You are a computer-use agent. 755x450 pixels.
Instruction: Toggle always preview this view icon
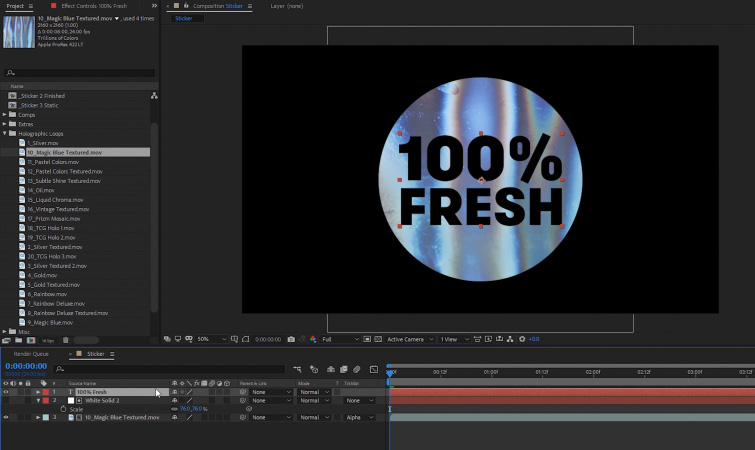click(167, 339)
